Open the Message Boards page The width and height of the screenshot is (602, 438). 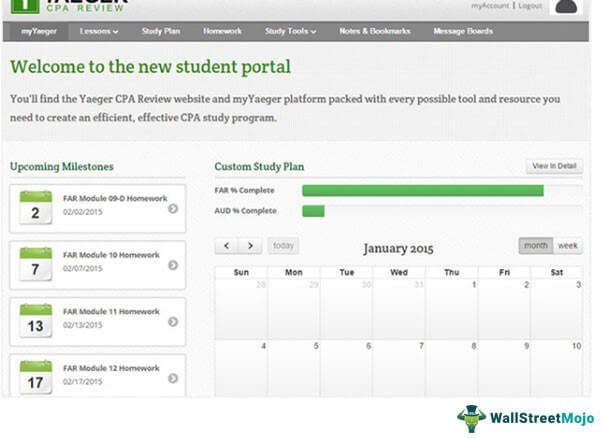click(463, 31)
